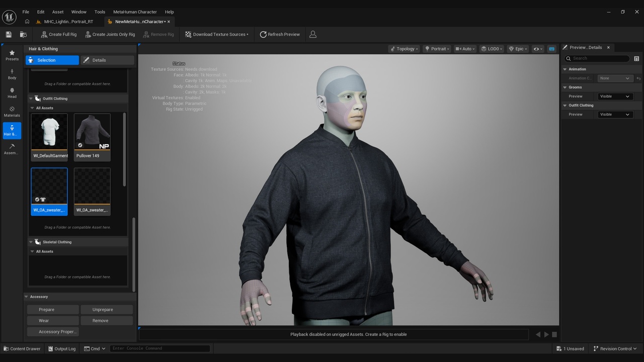Open the Content Drawer
Viewport: 644px width, 362px height.
click(x=22, y=348)
